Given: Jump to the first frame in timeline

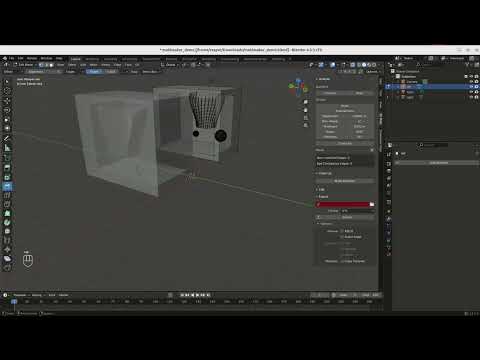Looking at the screenshot, I should (x=182, y=295).
